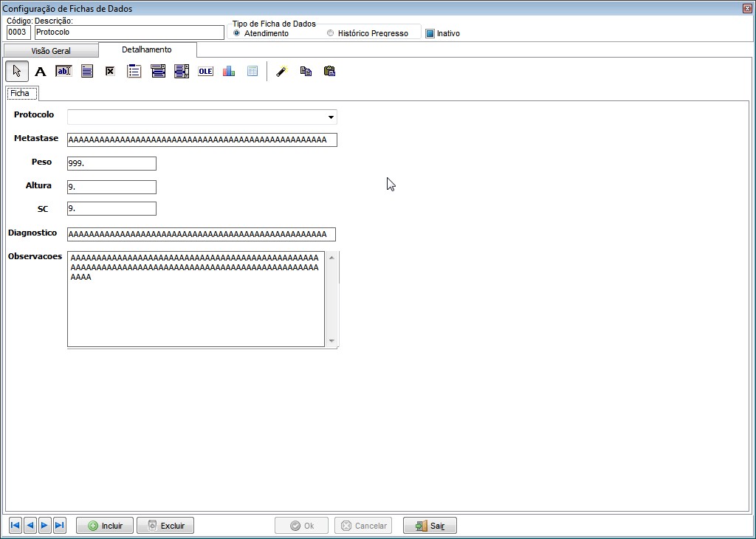Open the Protocolo dropdown list

[331, 117]
